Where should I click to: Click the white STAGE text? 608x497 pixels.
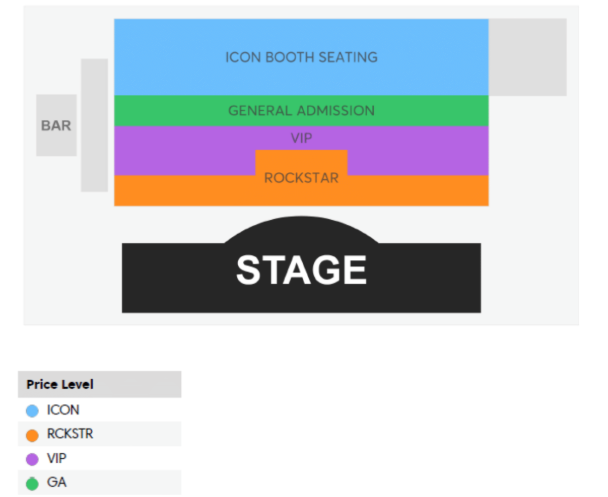click(301, 270)
